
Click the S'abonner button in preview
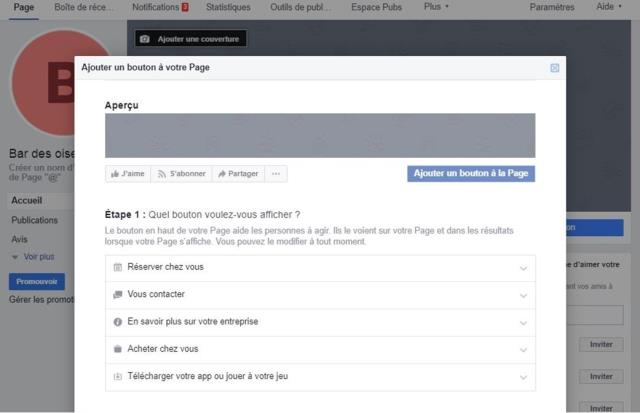point(181,174)
